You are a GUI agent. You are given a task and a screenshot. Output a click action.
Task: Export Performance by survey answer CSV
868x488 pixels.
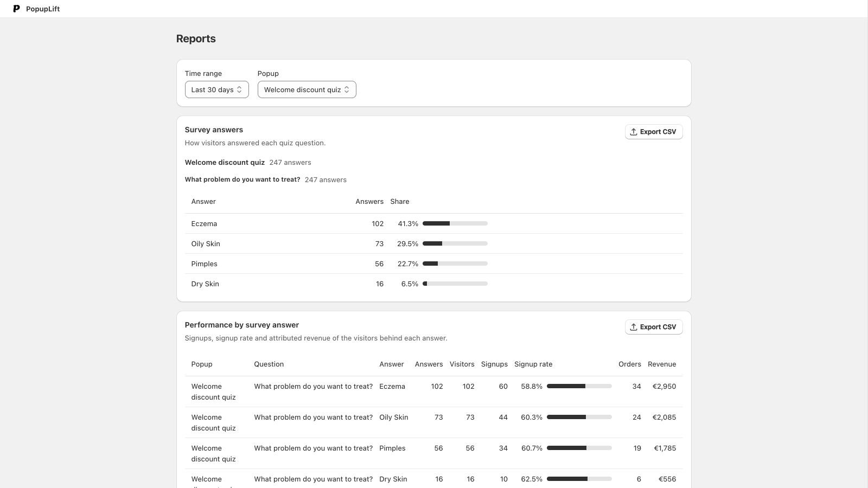click(x=654, y=327)
